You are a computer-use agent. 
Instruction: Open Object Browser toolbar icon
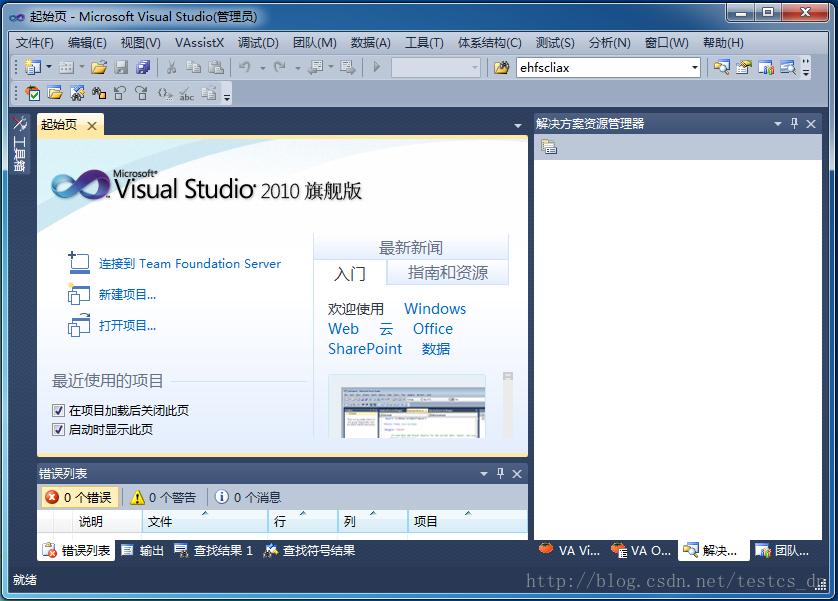coord(788,68)
